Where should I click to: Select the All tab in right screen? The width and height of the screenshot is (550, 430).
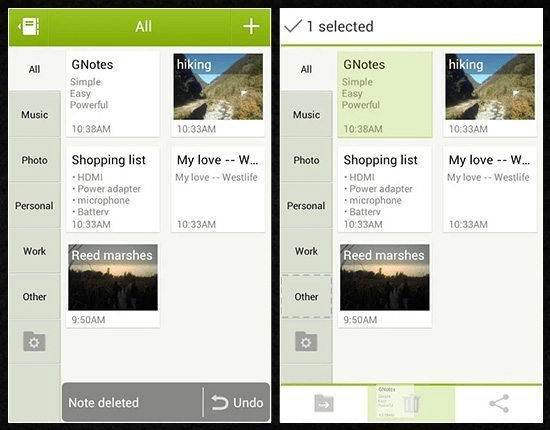[x=306, y=69]
